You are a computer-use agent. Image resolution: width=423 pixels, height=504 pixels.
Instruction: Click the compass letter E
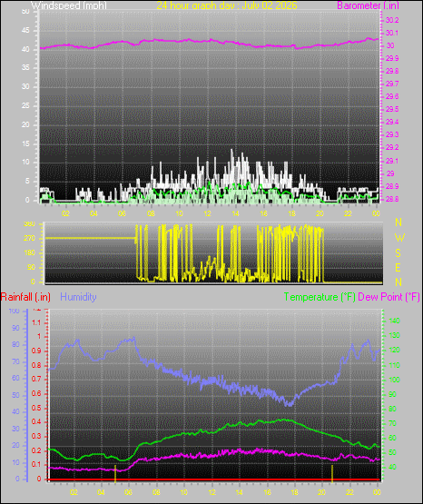point(398,268)
